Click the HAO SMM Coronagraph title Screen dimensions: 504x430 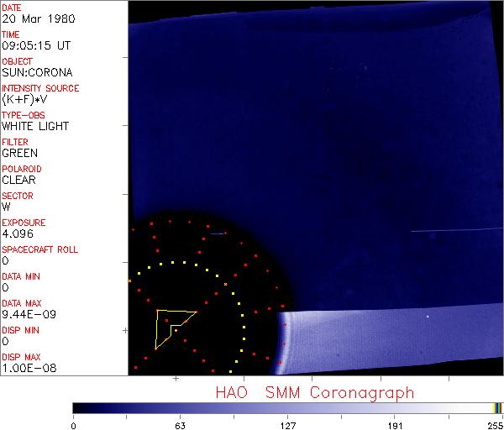point(315,393)
